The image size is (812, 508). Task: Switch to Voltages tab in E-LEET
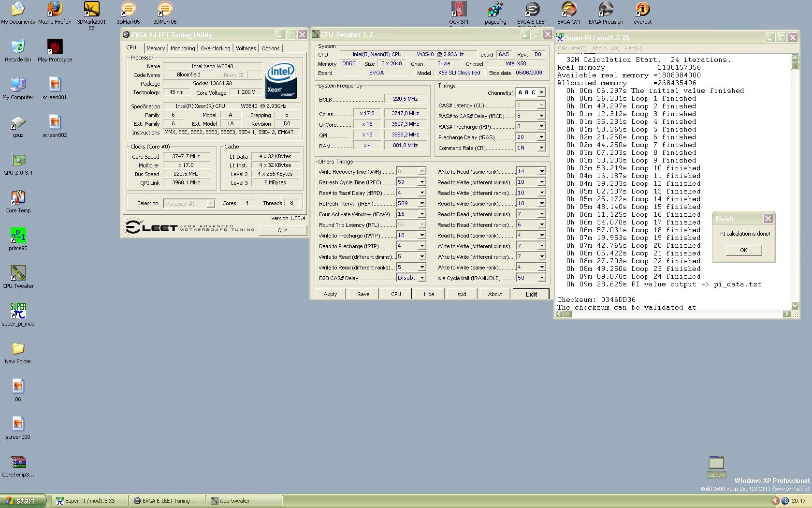click(x=246, y=48)
